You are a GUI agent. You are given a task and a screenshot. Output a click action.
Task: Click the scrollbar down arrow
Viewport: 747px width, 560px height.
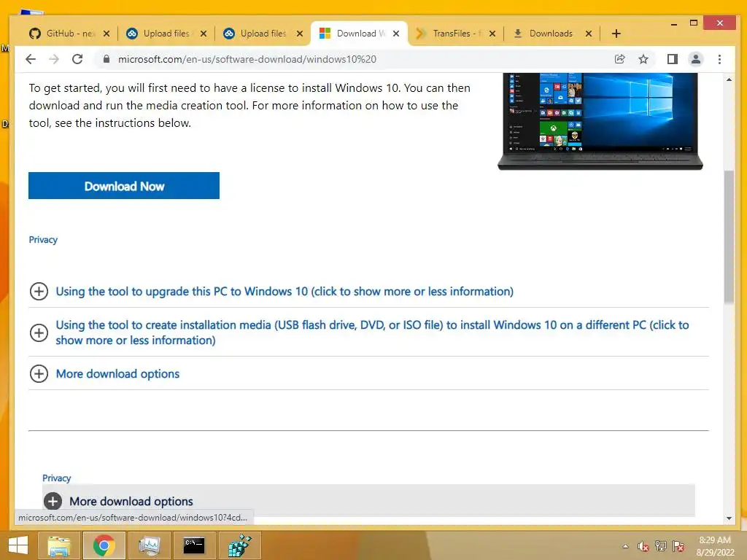click(729, 518)
